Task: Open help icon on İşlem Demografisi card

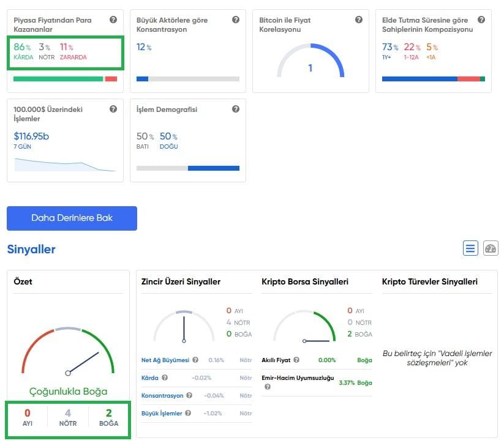Action: tap(236, 110)
